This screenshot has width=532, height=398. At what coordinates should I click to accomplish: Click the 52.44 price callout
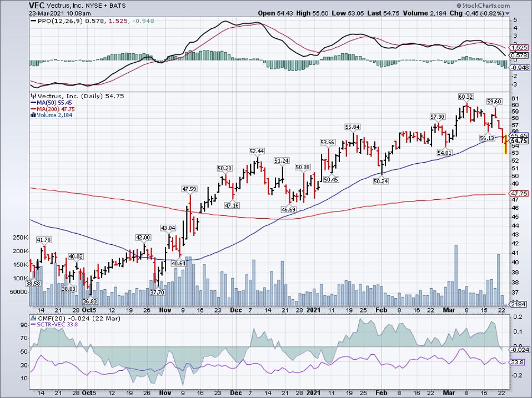point(257,151)
